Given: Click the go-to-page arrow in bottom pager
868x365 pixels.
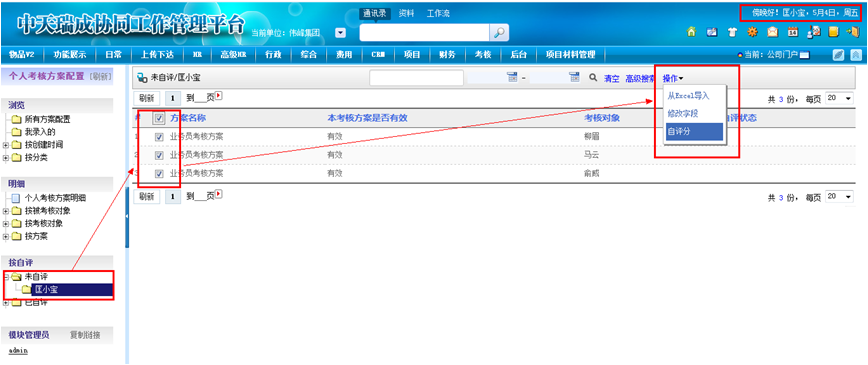Looking at the screenshot, I should point(219,194).
